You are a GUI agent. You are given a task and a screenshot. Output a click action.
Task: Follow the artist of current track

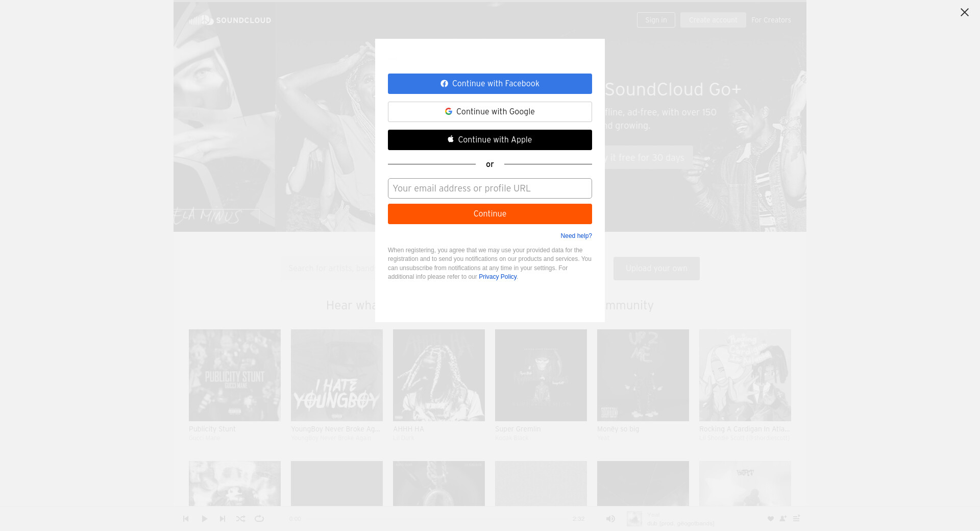783,519
